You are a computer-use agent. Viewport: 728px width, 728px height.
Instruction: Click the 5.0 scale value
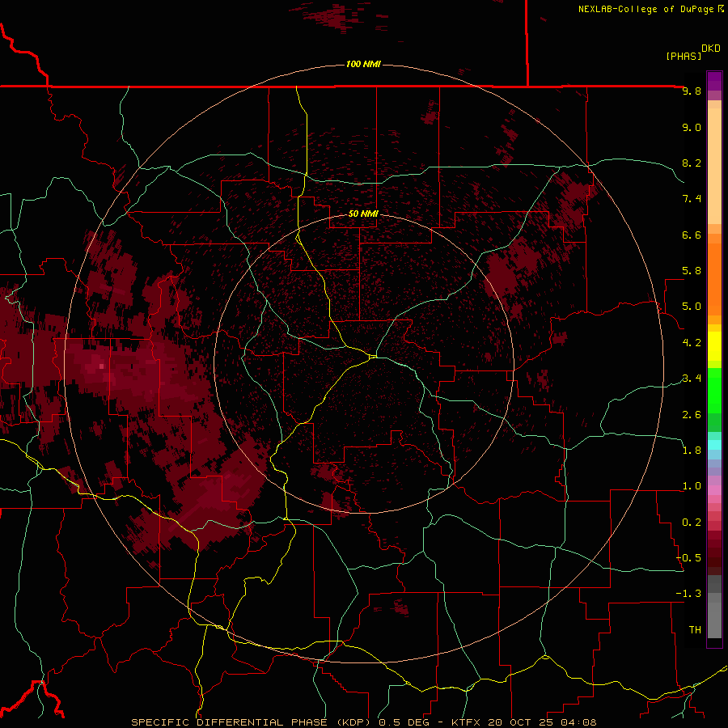tap(692, 307)
